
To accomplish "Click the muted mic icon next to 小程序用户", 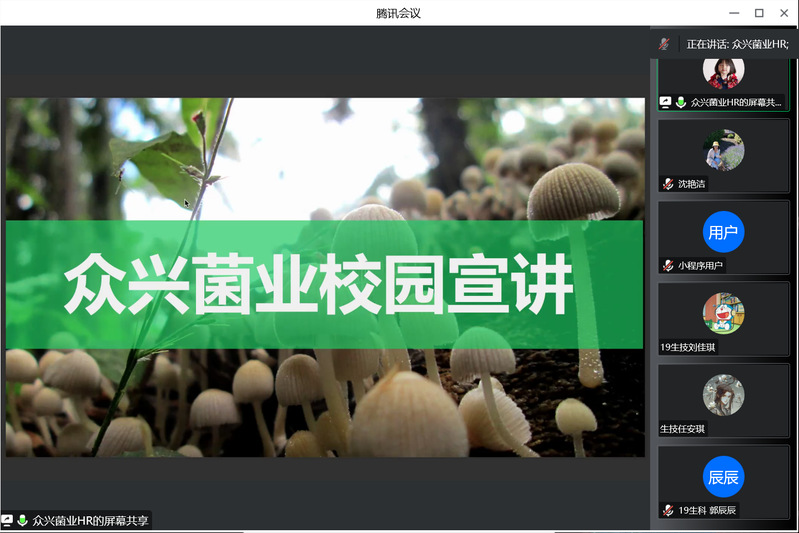I will [668, 265].
